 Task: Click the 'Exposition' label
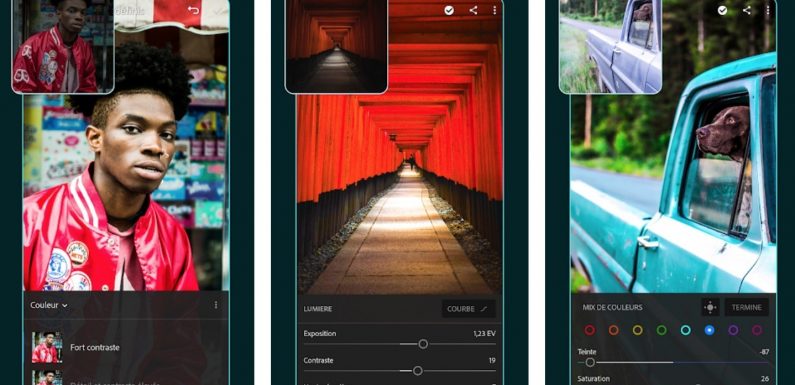point(319,334)
